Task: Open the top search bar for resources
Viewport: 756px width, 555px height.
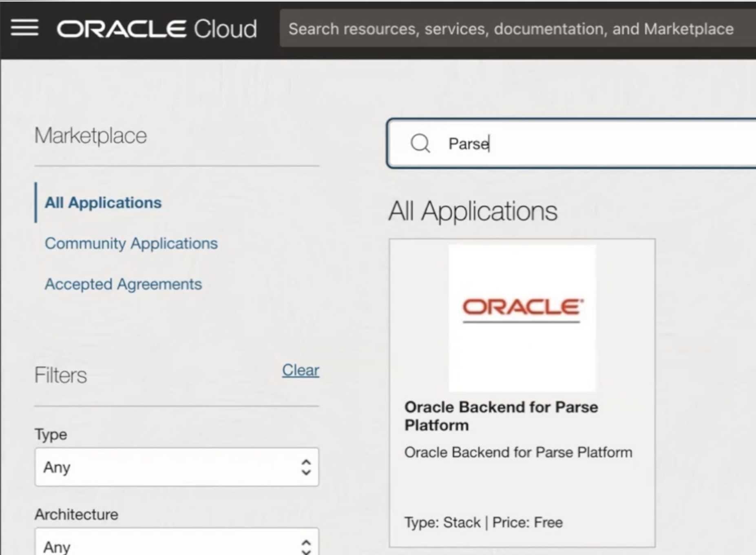Action: 510,29
